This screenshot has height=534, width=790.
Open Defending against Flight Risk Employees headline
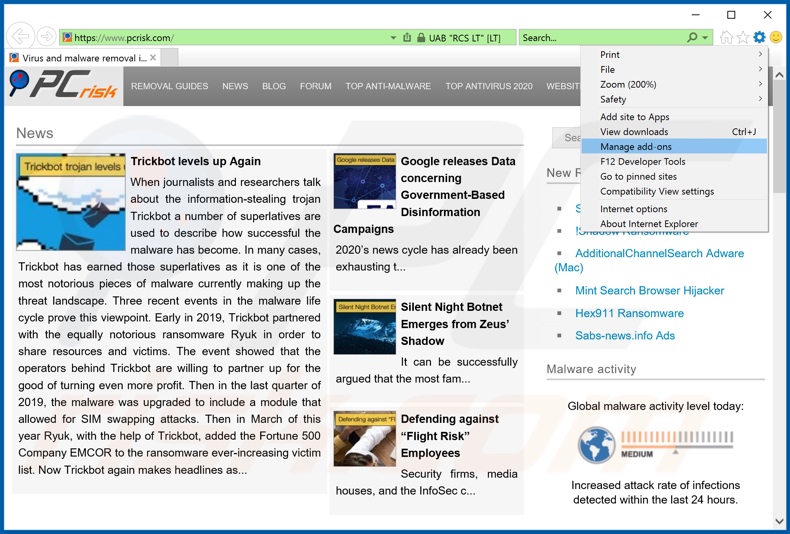click(450, 436)
